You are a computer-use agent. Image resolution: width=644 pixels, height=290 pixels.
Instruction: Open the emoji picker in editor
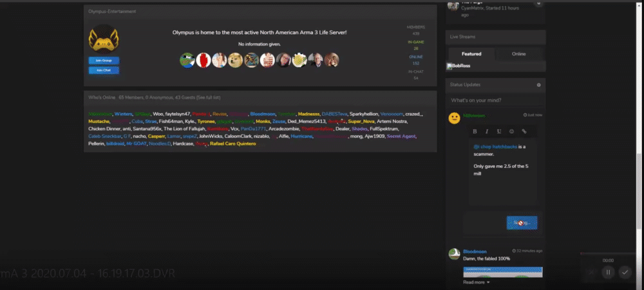coord(512,131)
